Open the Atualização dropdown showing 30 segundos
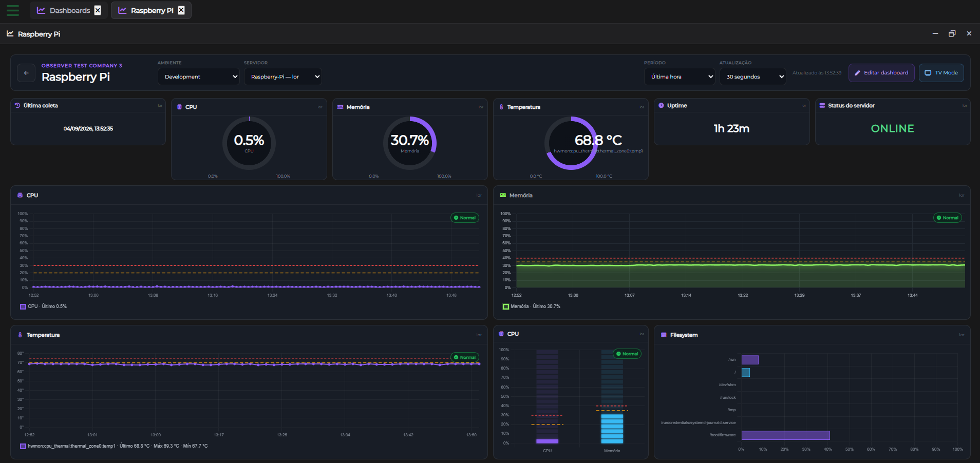980x463 pixels. (752, 76)
